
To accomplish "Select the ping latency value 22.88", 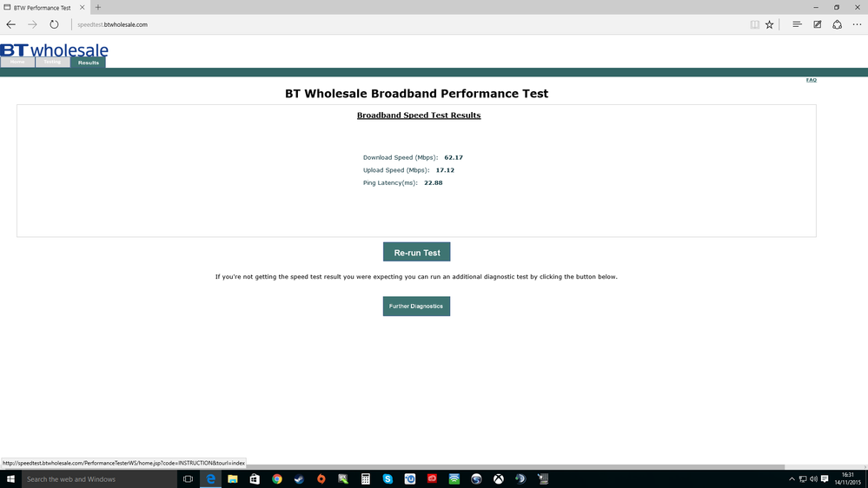I will (434, 182).
